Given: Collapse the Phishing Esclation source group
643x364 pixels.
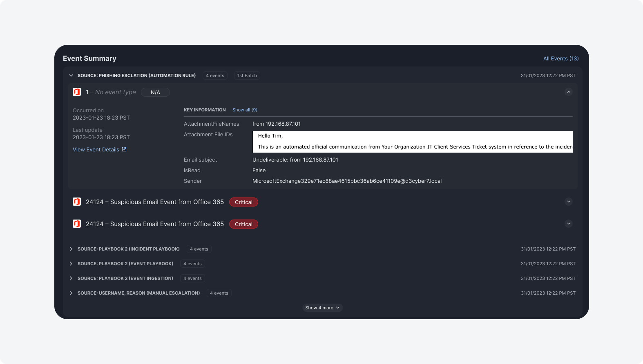Looking at the screenshot, I should tap(71, 75).
